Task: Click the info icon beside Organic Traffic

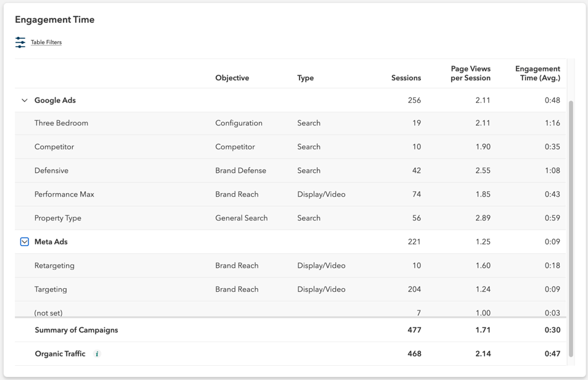Action: coord(98,353)
